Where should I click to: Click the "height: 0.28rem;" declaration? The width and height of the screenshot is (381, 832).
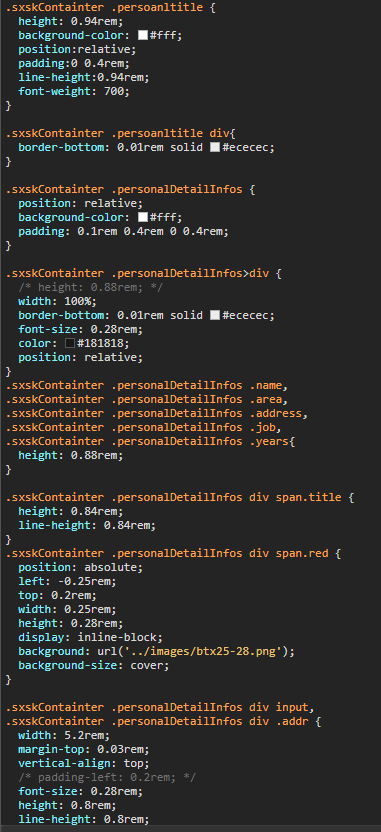(x=71, y=623)
